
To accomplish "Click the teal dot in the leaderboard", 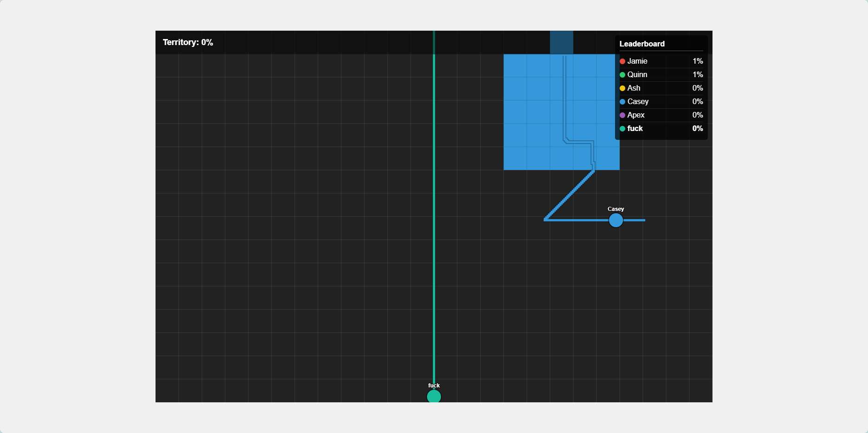I will [622, 129].
